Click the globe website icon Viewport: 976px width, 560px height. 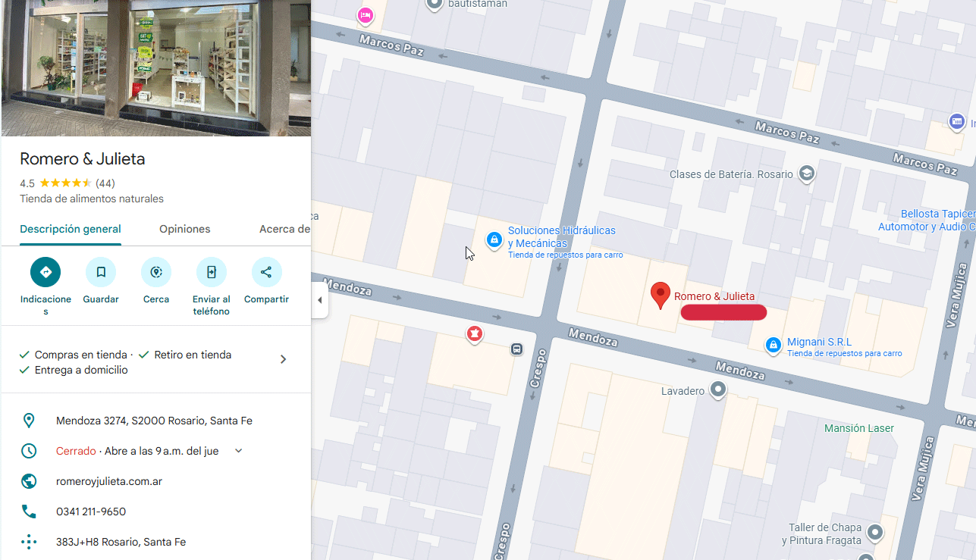tap(29, 481)
